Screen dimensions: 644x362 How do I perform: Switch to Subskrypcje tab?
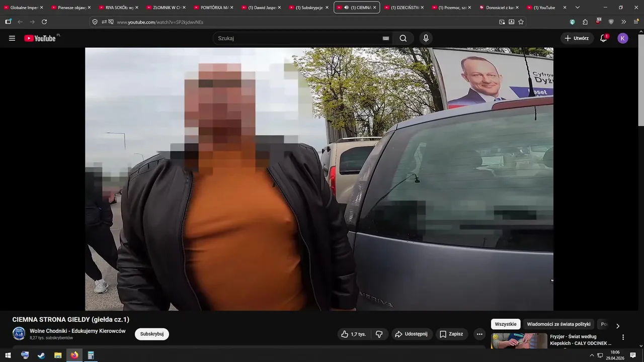click(x=308, y=8)
